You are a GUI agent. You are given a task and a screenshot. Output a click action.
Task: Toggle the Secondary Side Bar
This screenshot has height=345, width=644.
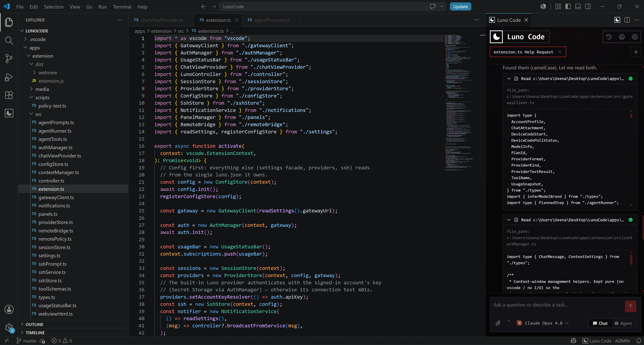(588, 7)
